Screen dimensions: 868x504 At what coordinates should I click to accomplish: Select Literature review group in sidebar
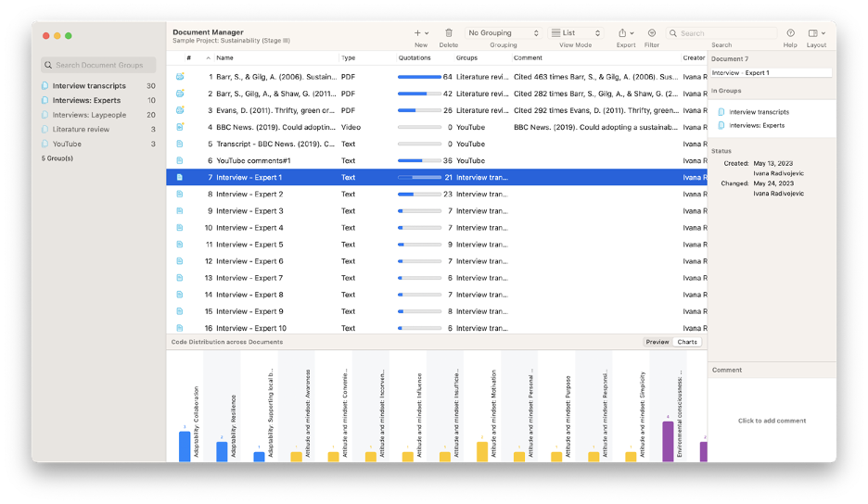98,130
